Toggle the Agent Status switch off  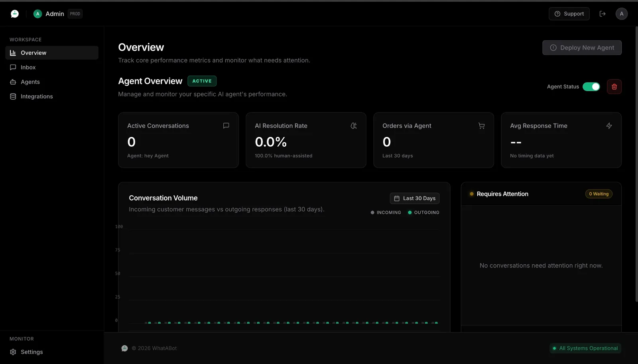(591, 87)
